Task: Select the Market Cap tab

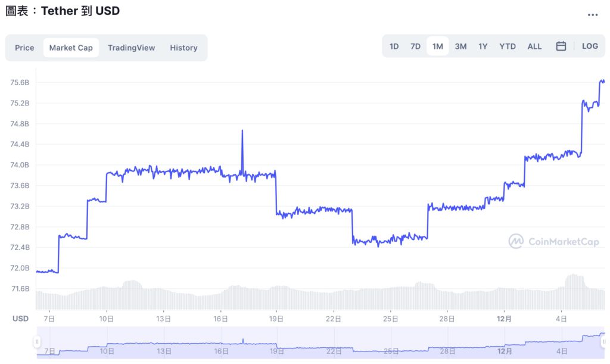Action: tap(71, 48)
